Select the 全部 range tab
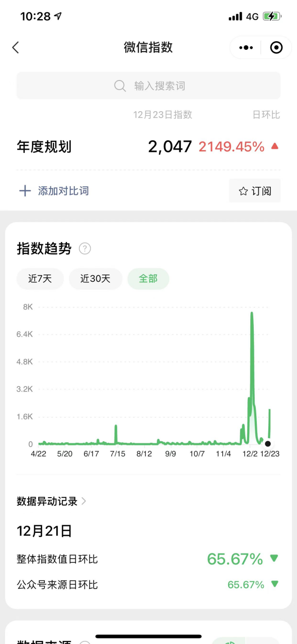This screenshot has height=644, width=297. 148,279
